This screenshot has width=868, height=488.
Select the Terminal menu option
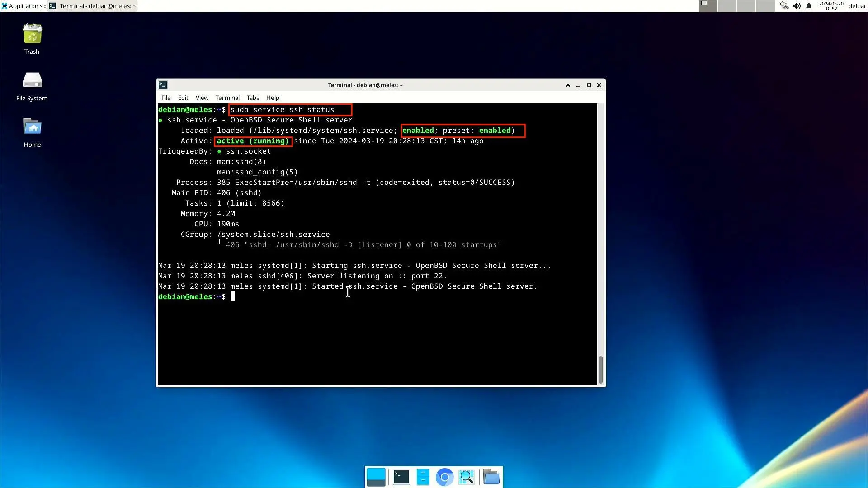(227, 98)
